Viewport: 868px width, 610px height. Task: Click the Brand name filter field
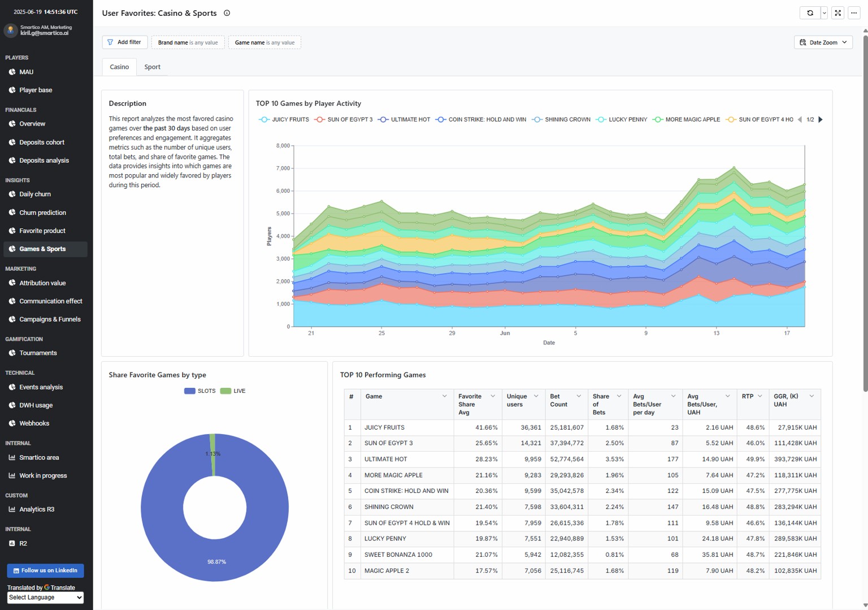tap(188, 42)
